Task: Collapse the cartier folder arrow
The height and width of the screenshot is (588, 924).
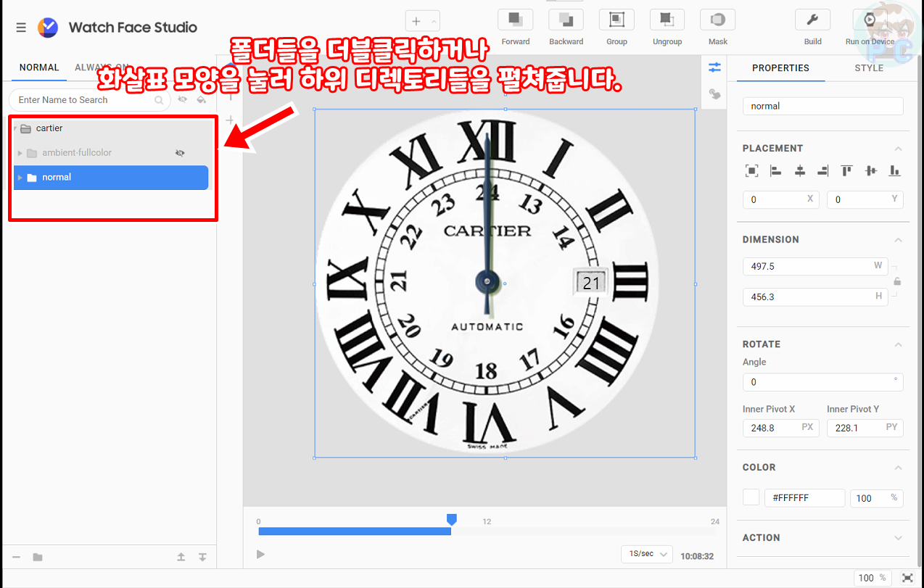Action: (15, 129)
